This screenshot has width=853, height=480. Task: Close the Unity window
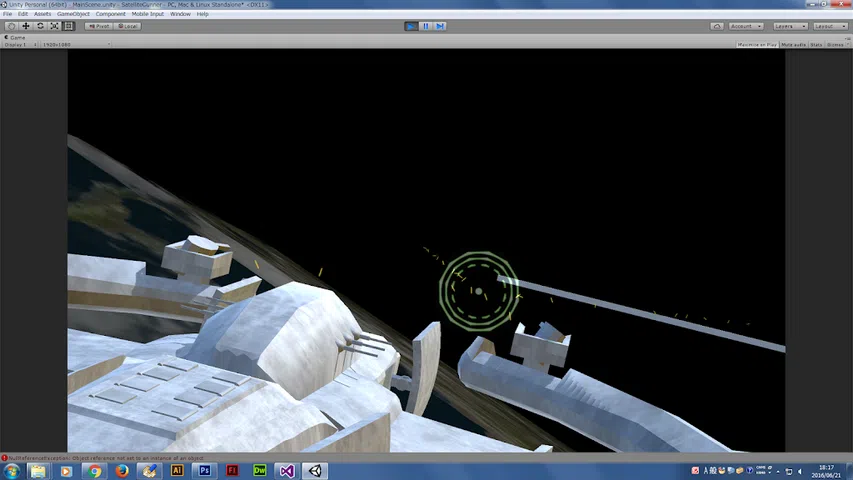click(x=841, y=4)
